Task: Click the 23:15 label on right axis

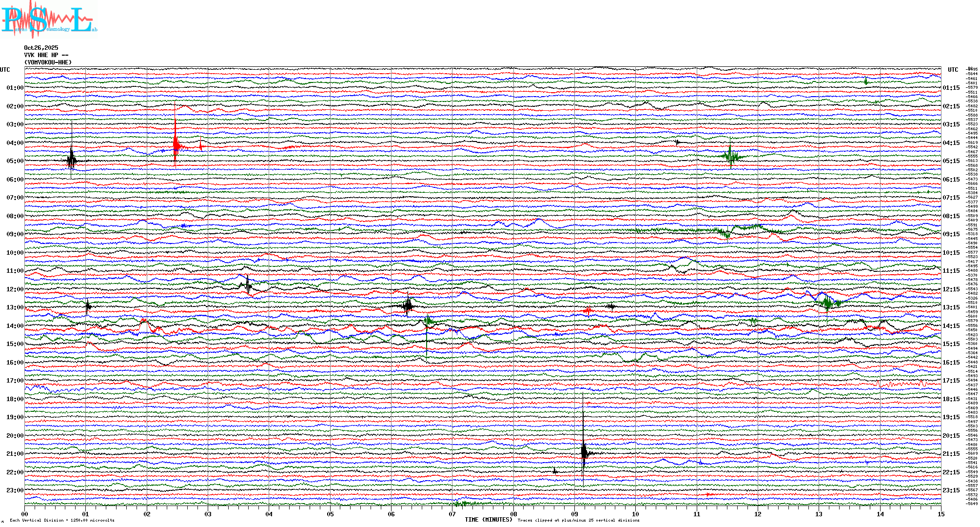Action: 951,490
